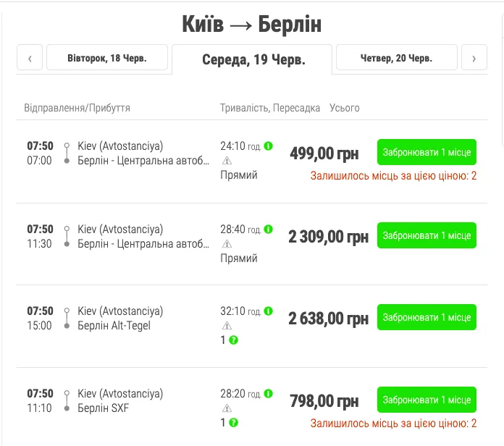504x446 pixels.
Task: Book 1 seat for 798,00 грн trip
Action: coord(427,400)
